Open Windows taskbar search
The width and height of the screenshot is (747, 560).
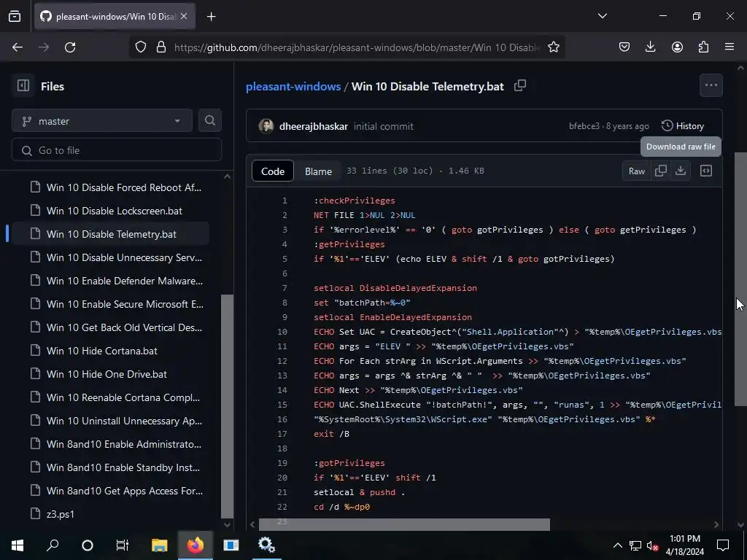tap(53, 545)
